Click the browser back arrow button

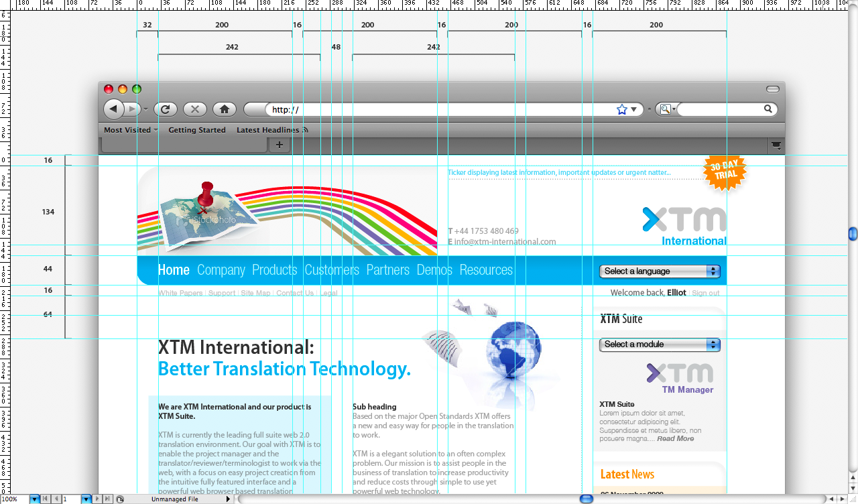(113, 109)
